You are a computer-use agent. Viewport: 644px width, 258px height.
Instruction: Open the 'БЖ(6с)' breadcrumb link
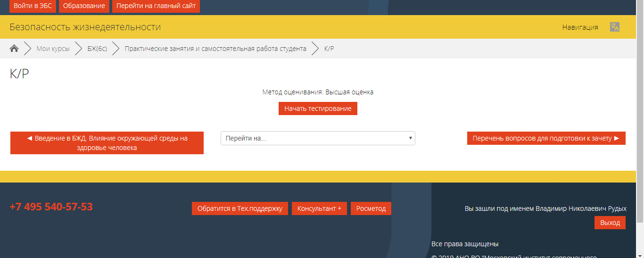[x=97, y=49]
